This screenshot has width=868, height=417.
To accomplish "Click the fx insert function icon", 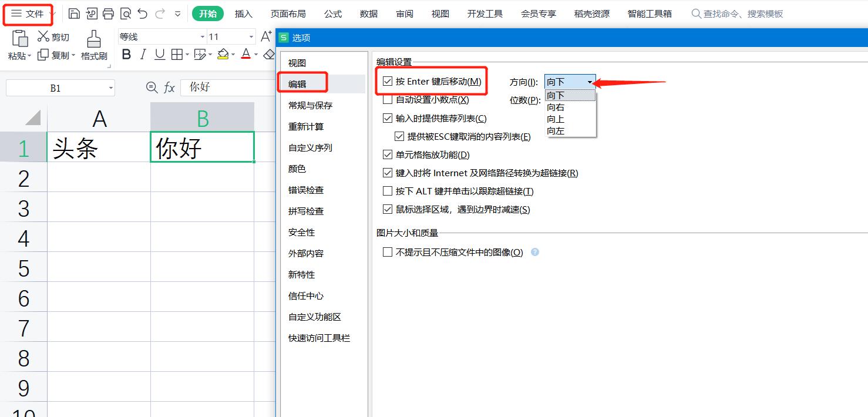I will click(170, 87).
